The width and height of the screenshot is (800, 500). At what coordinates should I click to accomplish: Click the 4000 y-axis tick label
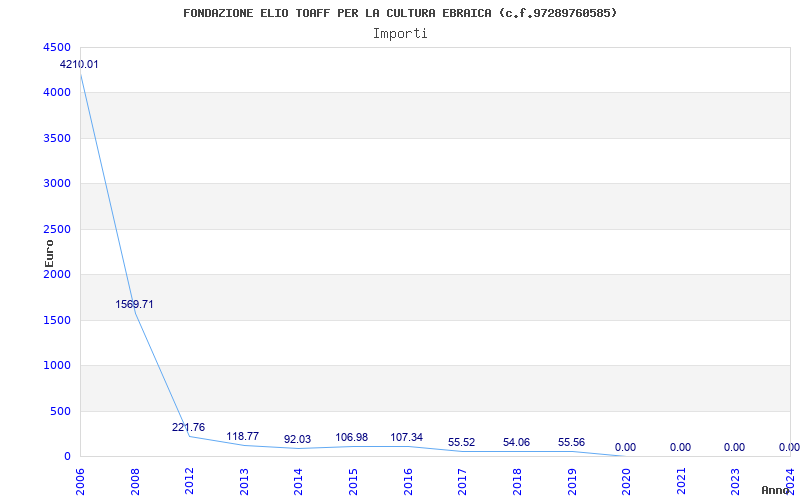tap(58, 93)
